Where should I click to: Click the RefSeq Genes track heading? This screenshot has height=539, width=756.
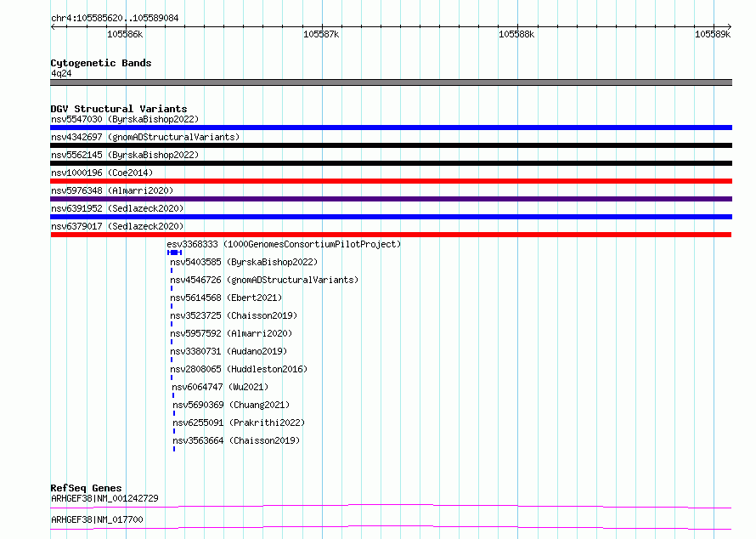coord(86,488)
